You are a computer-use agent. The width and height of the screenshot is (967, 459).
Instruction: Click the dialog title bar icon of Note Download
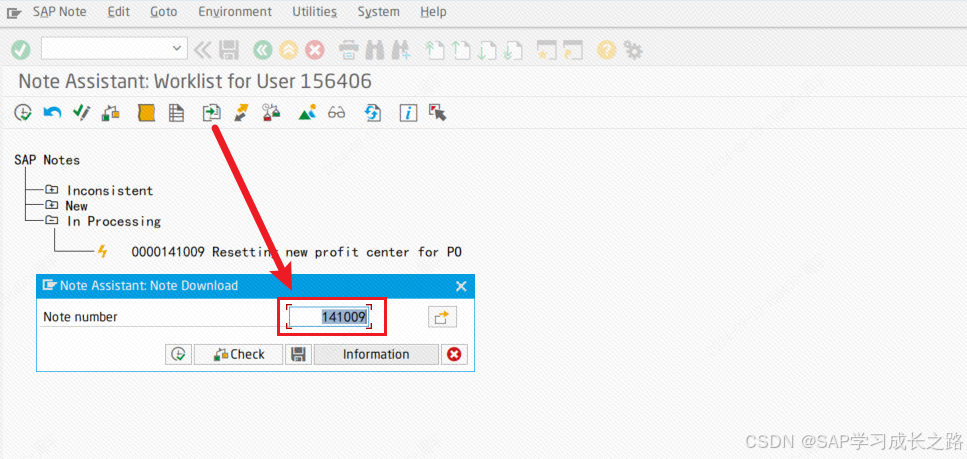pos(49,286)
